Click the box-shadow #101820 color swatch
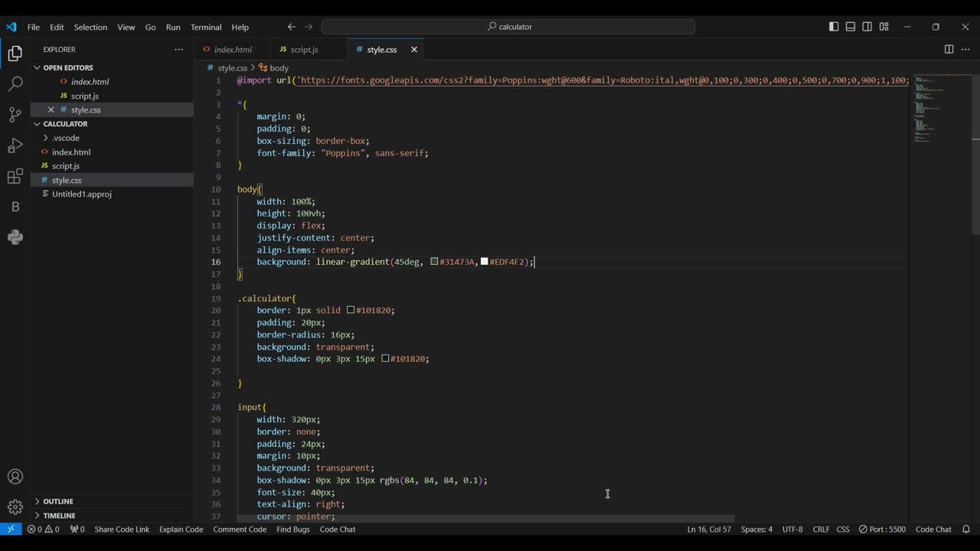This screenshot has height=551, width=980. (385, 358)
